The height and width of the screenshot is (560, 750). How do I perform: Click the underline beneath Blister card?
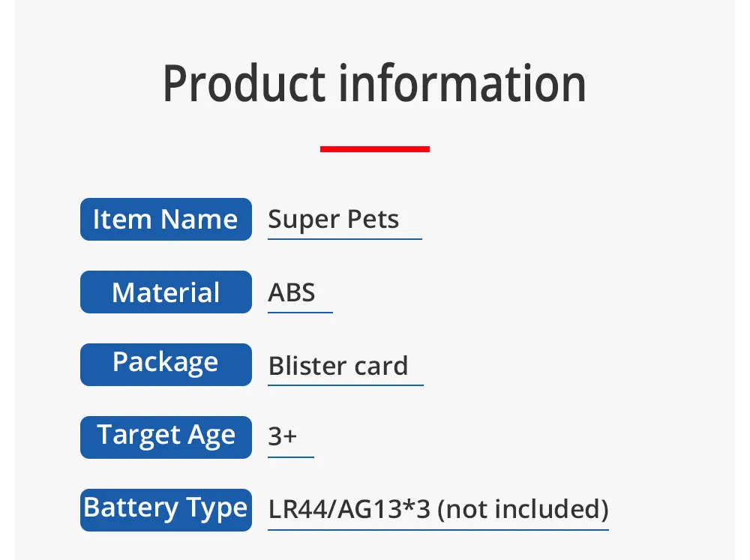345,385
